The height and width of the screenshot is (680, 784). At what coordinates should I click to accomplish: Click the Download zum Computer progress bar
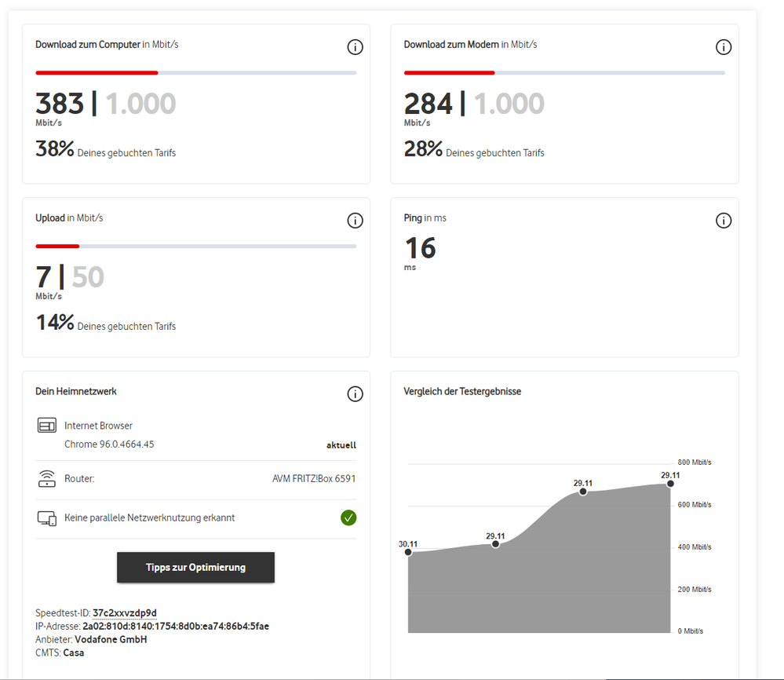pos(196,73)
